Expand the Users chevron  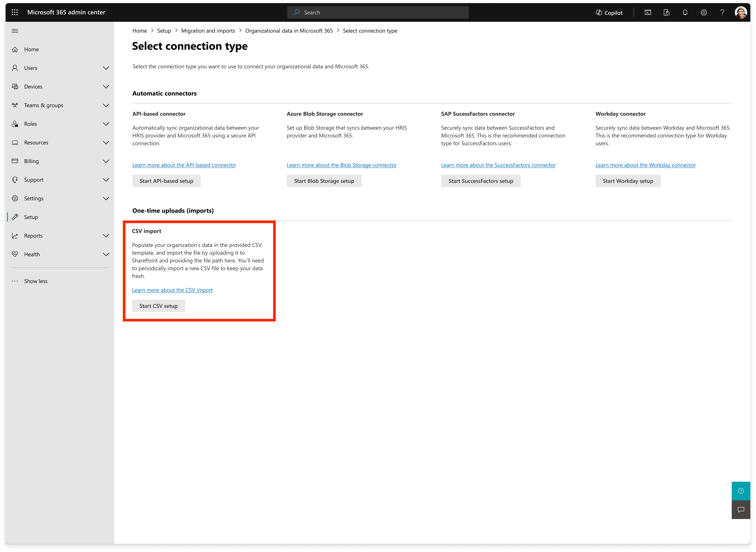[x=106, y=68]
